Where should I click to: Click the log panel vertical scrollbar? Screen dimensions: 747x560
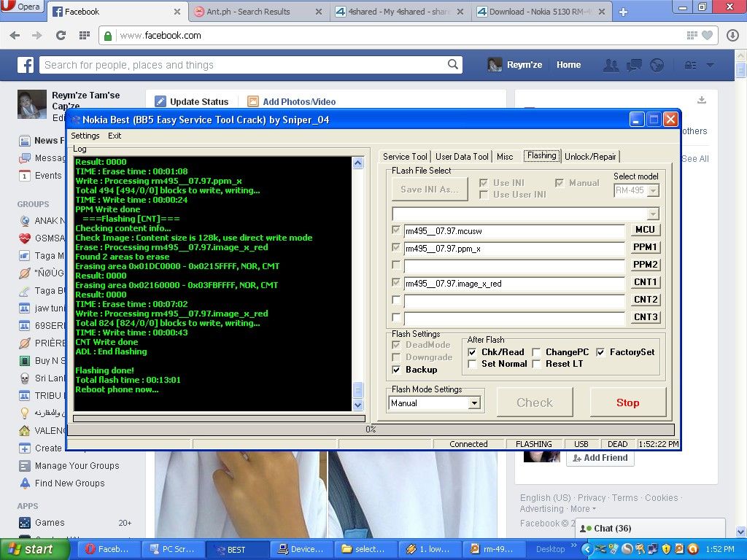point(357,277)
